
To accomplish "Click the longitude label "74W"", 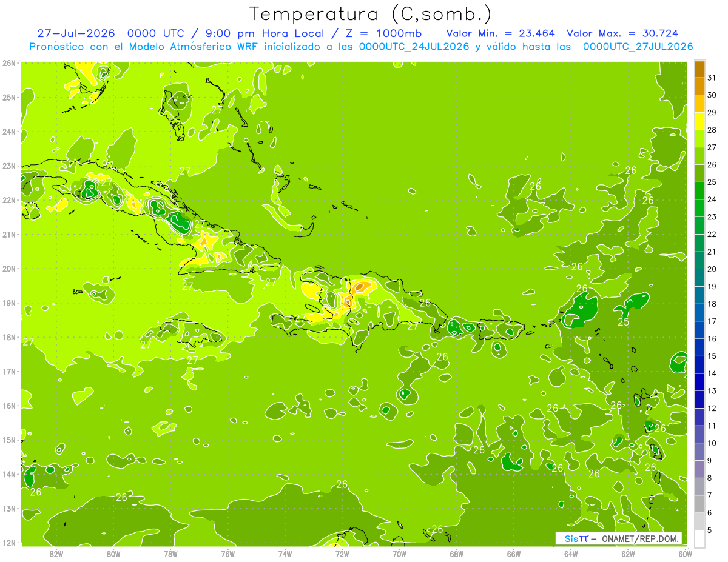I will tap(285, 554).
